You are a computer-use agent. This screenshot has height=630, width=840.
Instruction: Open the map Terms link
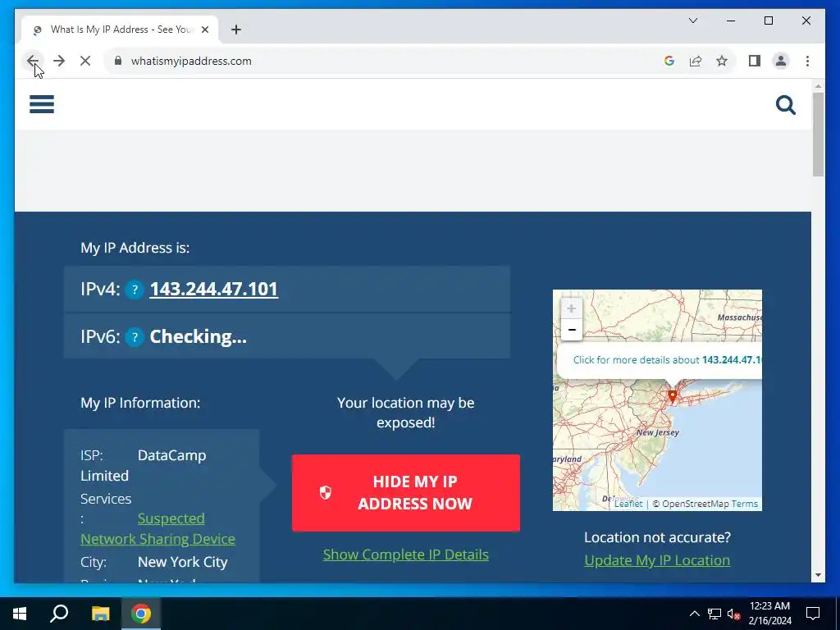[x=745, y=504]
